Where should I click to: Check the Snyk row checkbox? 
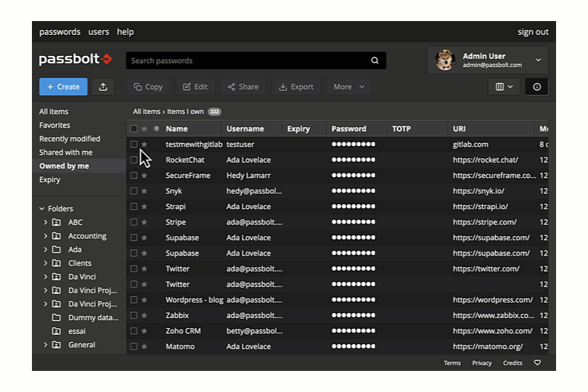[x=134, y=191]
